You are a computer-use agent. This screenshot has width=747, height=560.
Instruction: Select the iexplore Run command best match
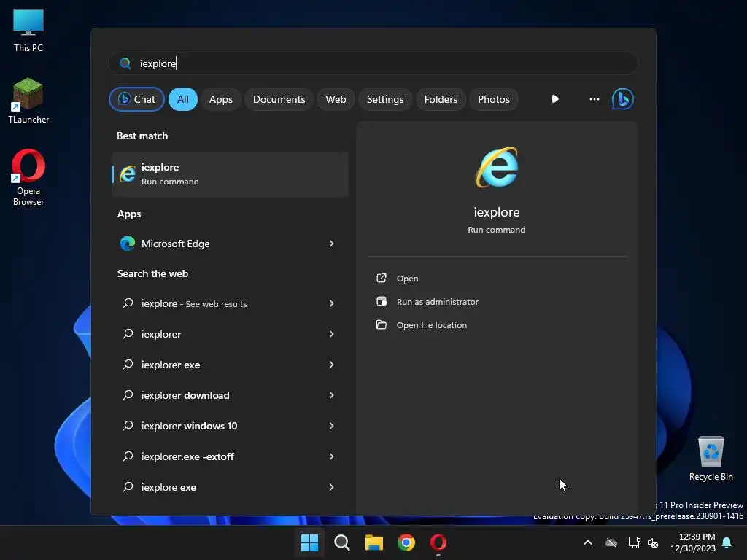pos(230,174)
